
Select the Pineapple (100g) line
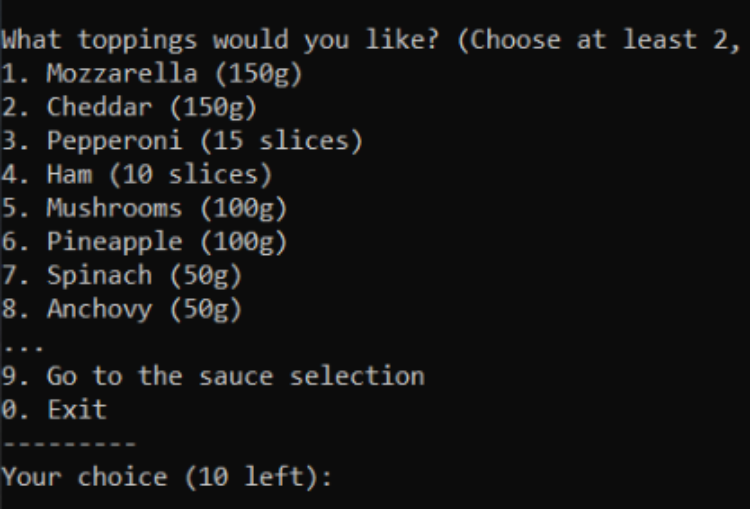pyautogui.click(x=144, y=243)
